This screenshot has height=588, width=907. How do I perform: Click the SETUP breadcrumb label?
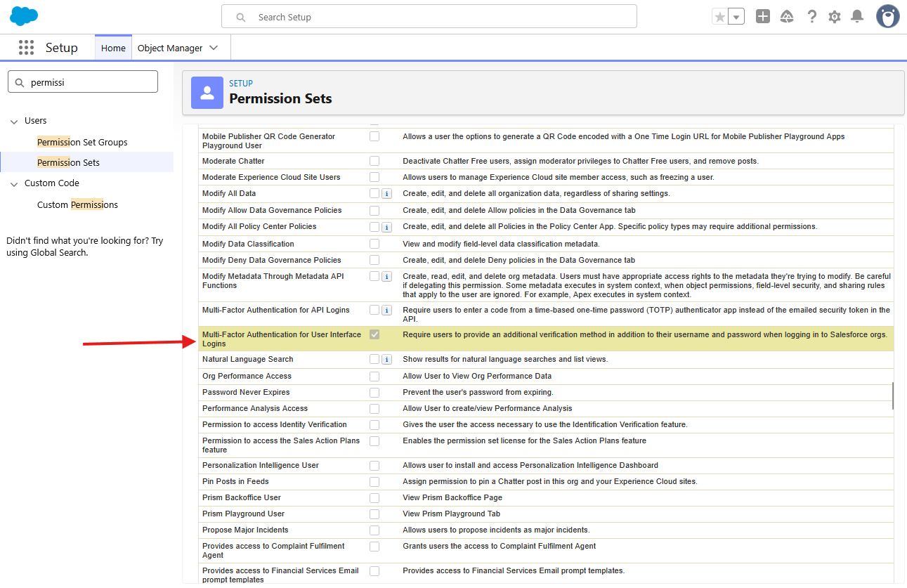241,84
